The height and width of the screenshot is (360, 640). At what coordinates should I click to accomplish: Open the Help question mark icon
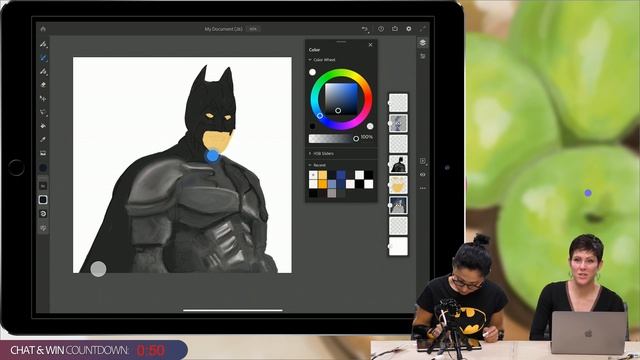[x=381, y=29]
